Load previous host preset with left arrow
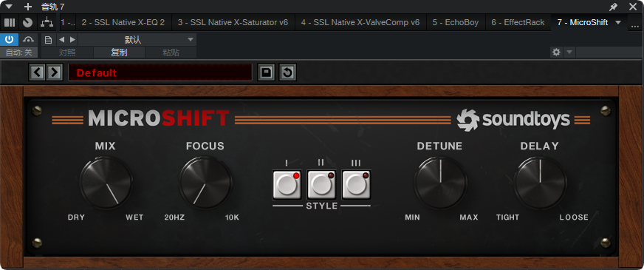644x270 pixels. (x=61, y=39)
